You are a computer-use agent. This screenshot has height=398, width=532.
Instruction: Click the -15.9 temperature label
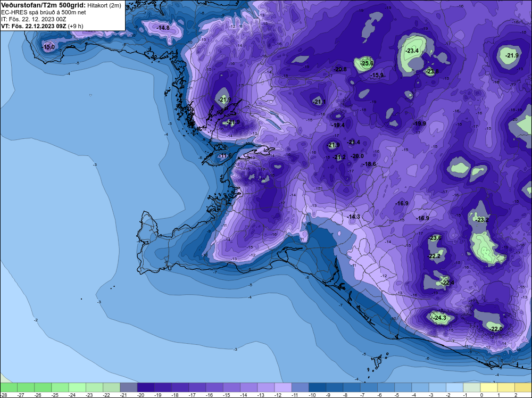pos(377,76)
